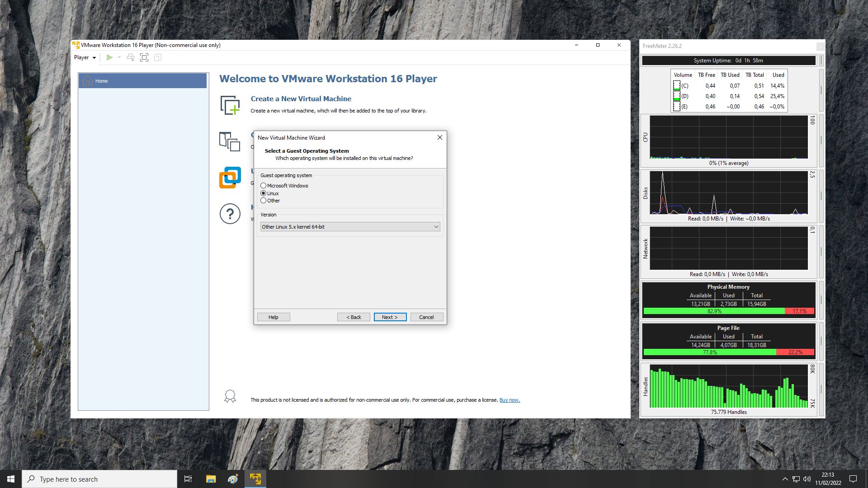Viewport: 868px width, 488px height.
Task: Click Cancel in the wizard
Action: coord(427,317)
